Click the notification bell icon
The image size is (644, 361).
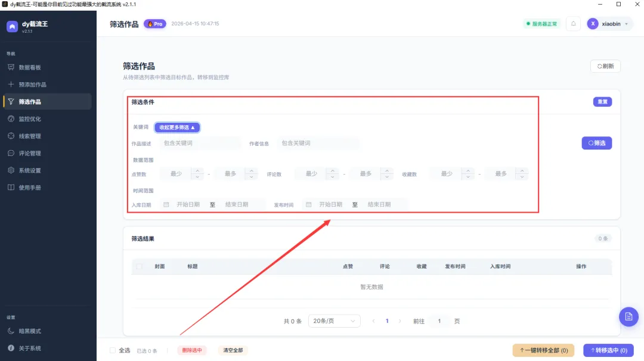(x=573, y=23)
